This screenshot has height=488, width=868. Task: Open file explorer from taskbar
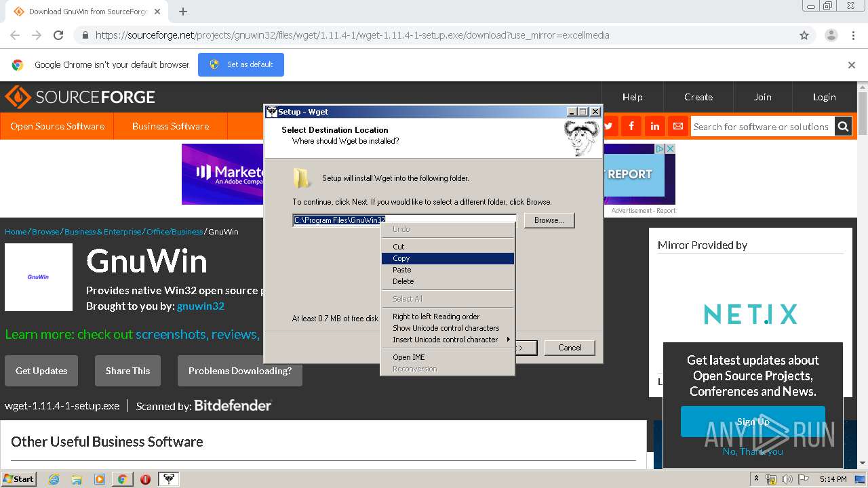[77, 479]
